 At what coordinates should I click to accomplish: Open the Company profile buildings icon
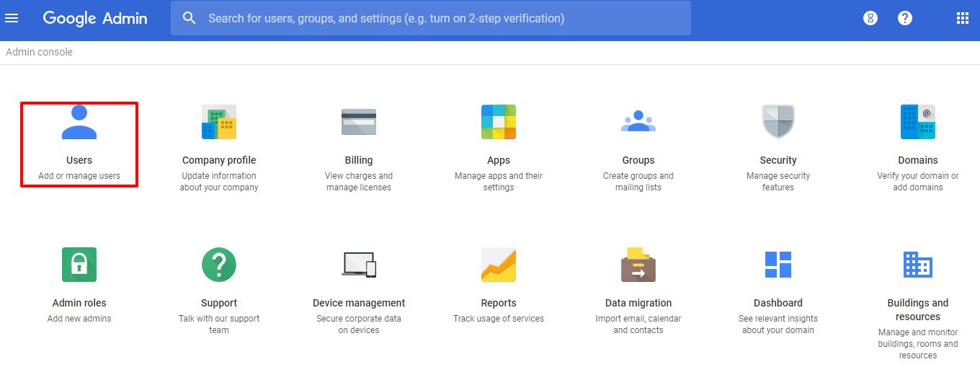point(219,122)
